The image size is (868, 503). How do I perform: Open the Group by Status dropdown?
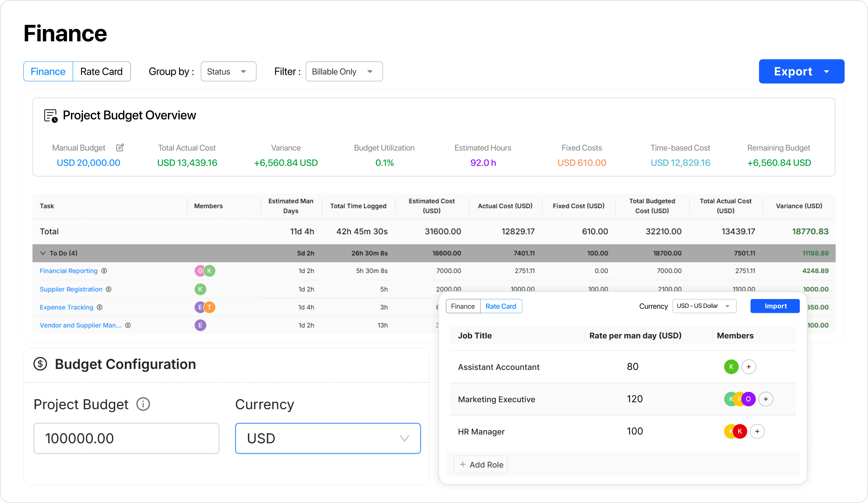click(228, 71)
